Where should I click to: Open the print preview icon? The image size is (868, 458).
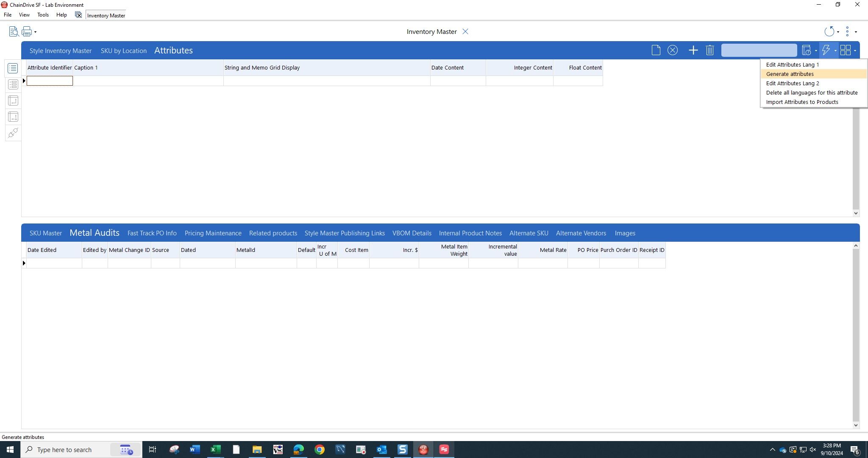tap(13, 31)
